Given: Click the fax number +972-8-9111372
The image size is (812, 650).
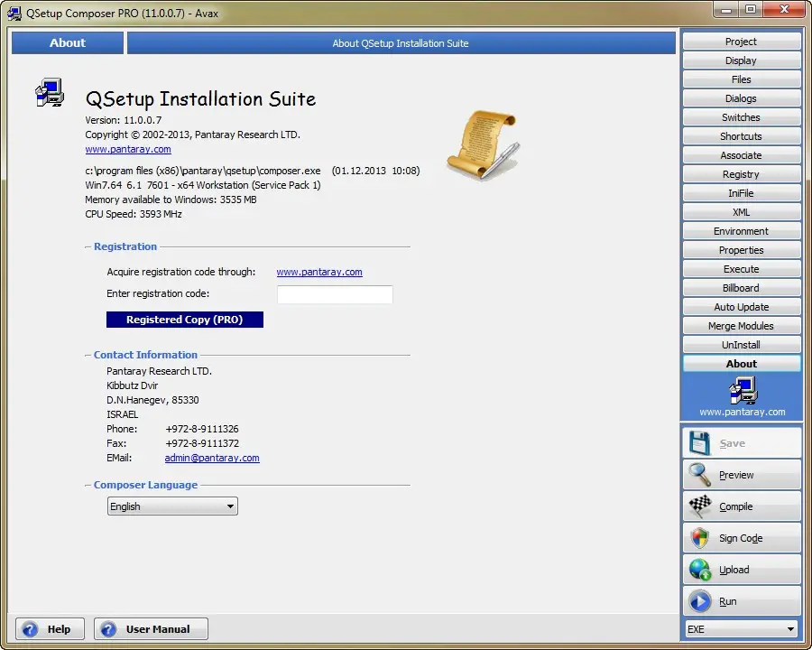Looking at the screenshot, I should [202, 443].
